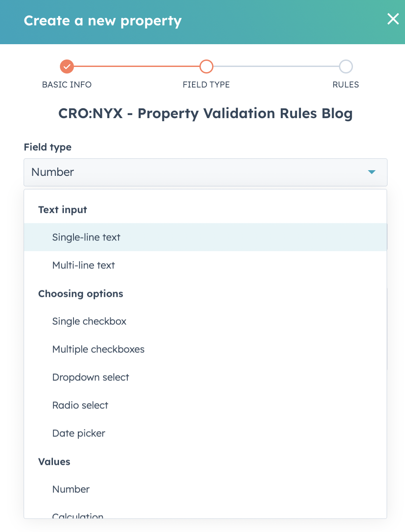This screenshot has width=405, height=532.
Task: Click the Field type dropdown caret arrow
Action: point(371,172)
